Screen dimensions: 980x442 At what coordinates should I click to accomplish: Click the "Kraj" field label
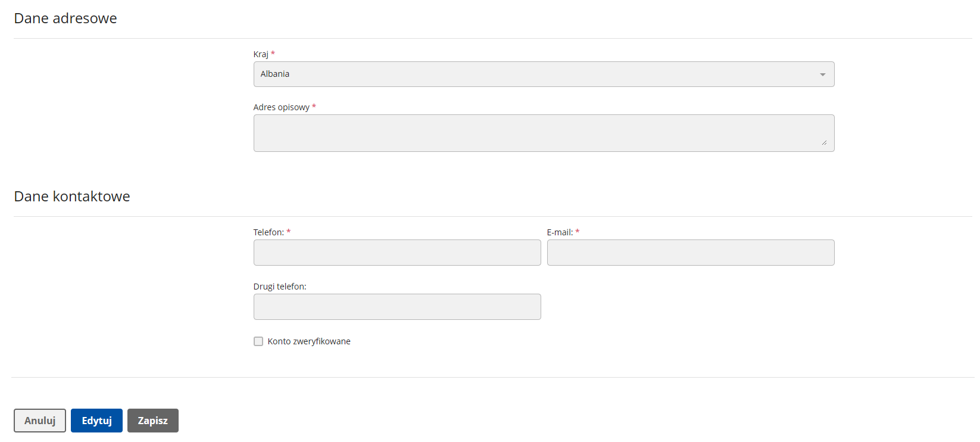261,54
